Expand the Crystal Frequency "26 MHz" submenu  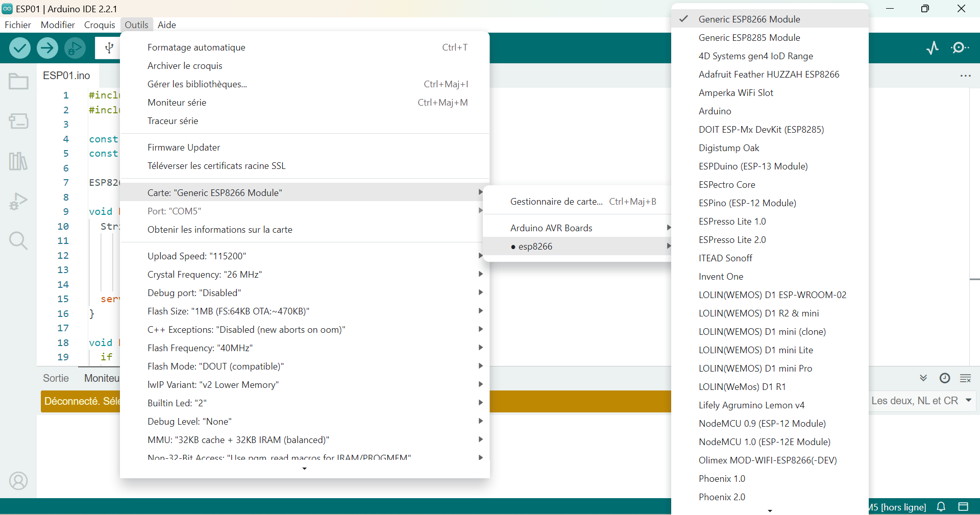[305, 275]
